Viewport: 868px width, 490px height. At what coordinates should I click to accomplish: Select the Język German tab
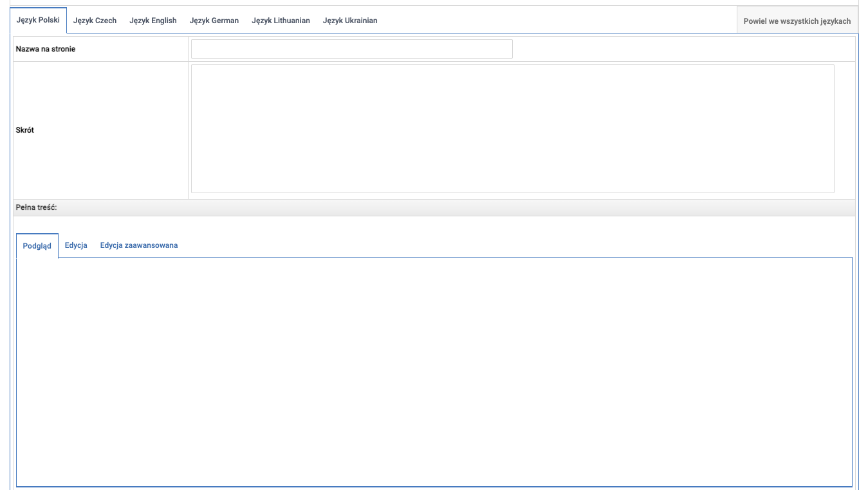click(214, 20)
